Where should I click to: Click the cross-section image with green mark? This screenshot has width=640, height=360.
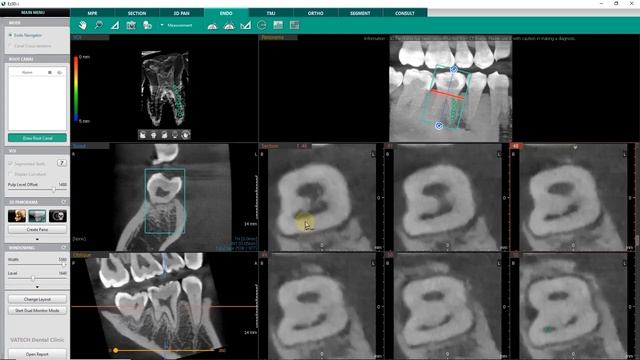click(573, 306)
